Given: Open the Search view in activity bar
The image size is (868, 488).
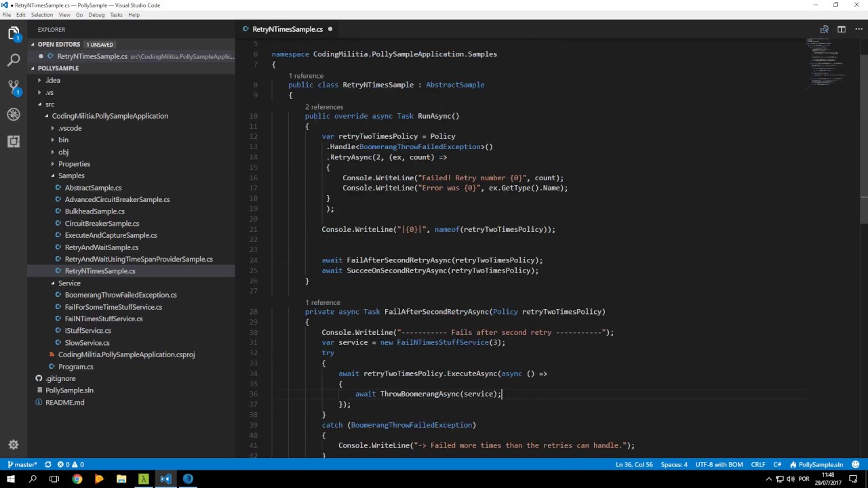Looking at the screenshot, I should pos(14,60).
